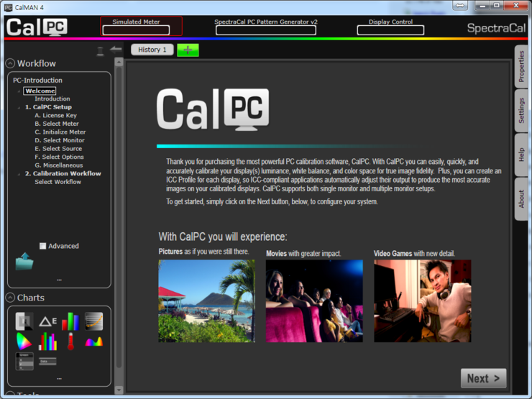Screen dimensions: 532x399
Task: Collapse the Welcome tree node
Action: point(19,91)
